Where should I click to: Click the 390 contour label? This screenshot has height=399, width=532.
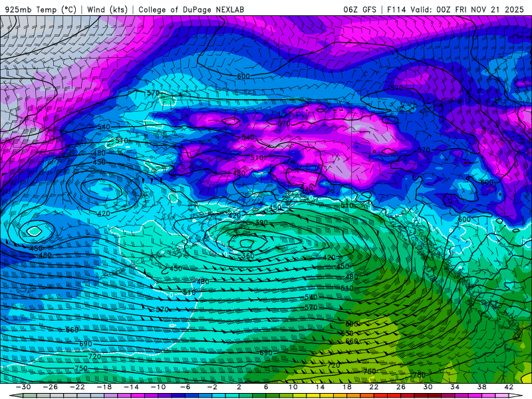point(261,223)
